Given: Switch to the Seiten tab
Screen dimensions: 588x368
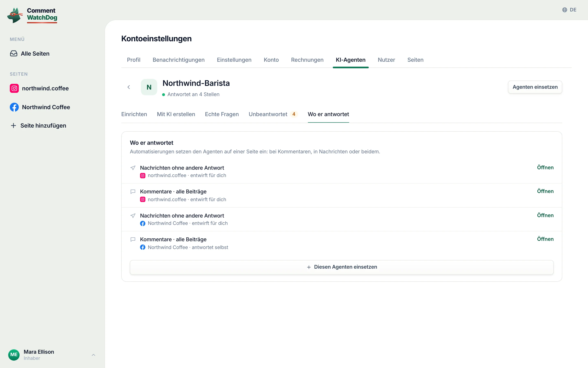Looking at the screenshot, I should pyautogui.click(x=415, y=60).
